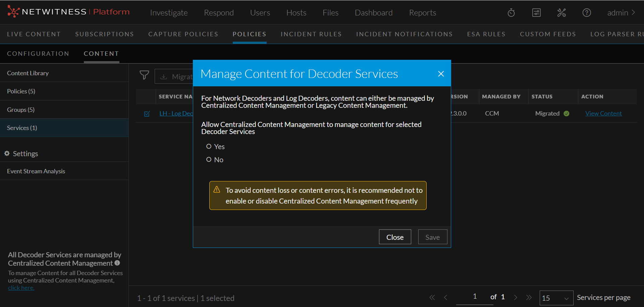Image resolution: width=644 pixels, height=307 pixels.
Task: Select the Yes radio button
Action: point(209,146)
